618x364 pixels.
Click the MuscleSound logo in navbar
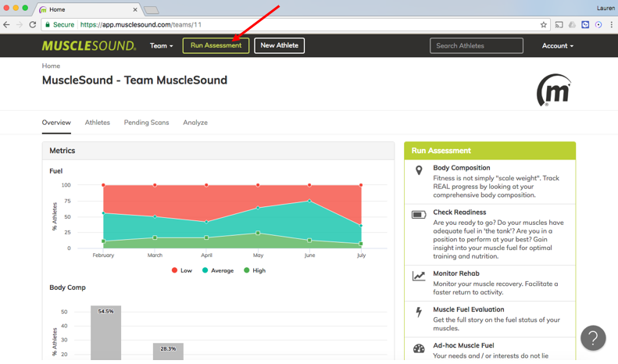(89, 46)
